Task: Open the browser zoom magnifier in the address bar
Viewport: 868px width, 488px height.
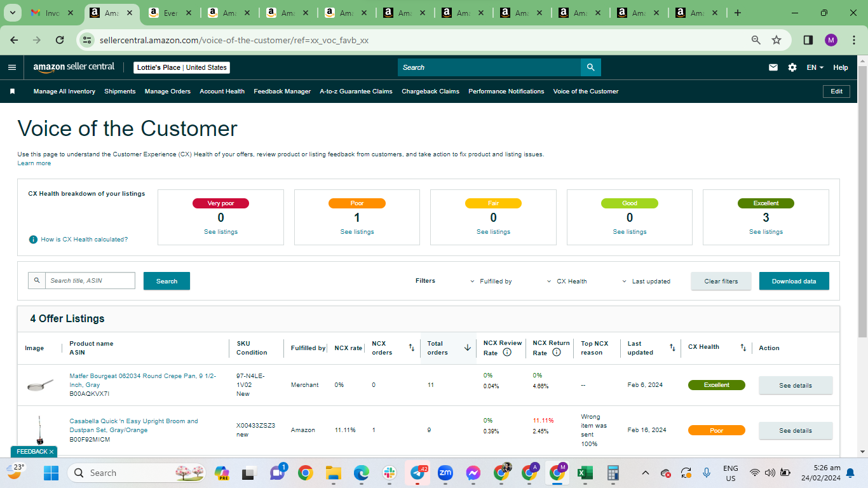Action: [x=756, y=40]
